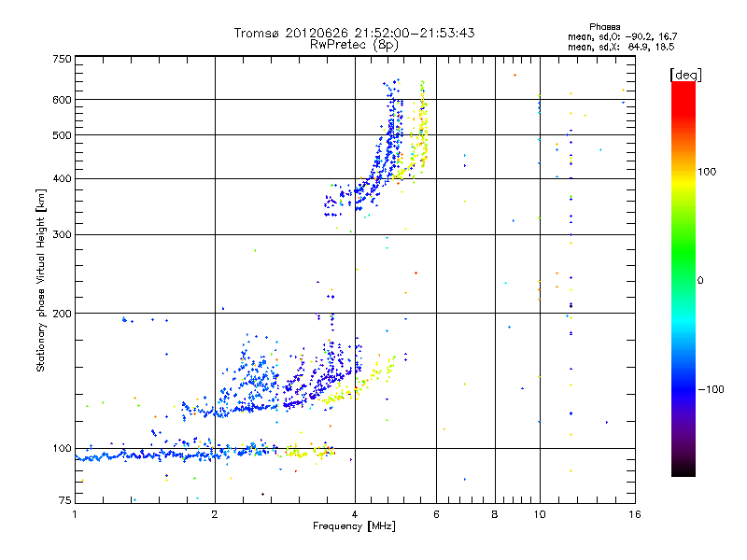Click the 'Frequency [MHz]' axis label
This screenshot has height=560, width=747.
(x=354, y=526)
